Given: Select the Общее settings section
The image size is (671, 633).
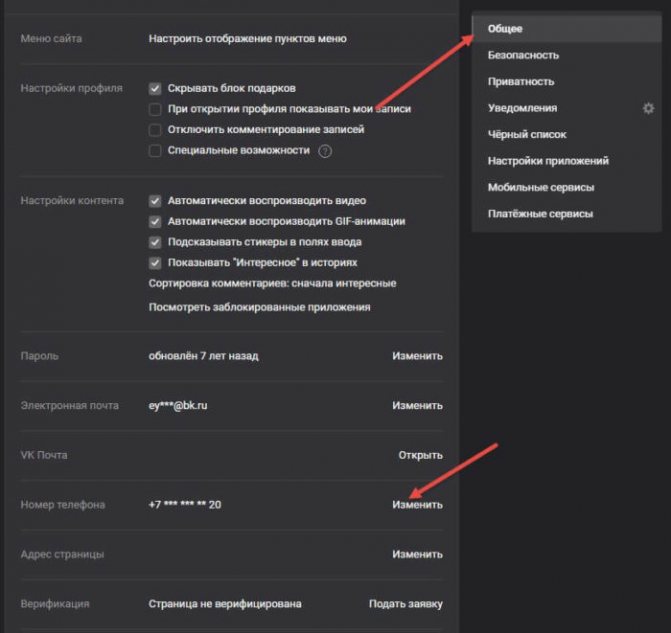Looking at the screenshot, I should [x=567, y=29].
